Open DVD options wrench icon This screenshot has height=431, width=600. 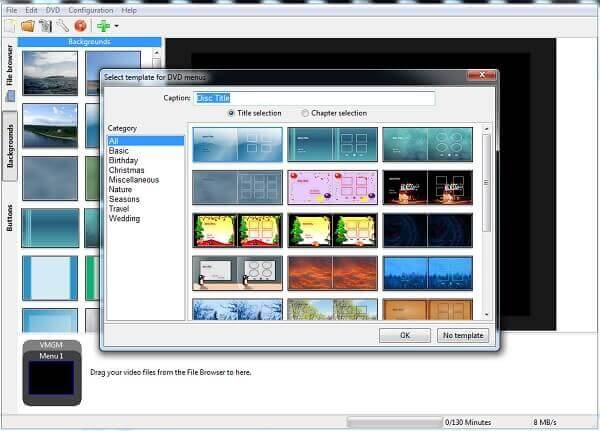(x=63, y=26)
